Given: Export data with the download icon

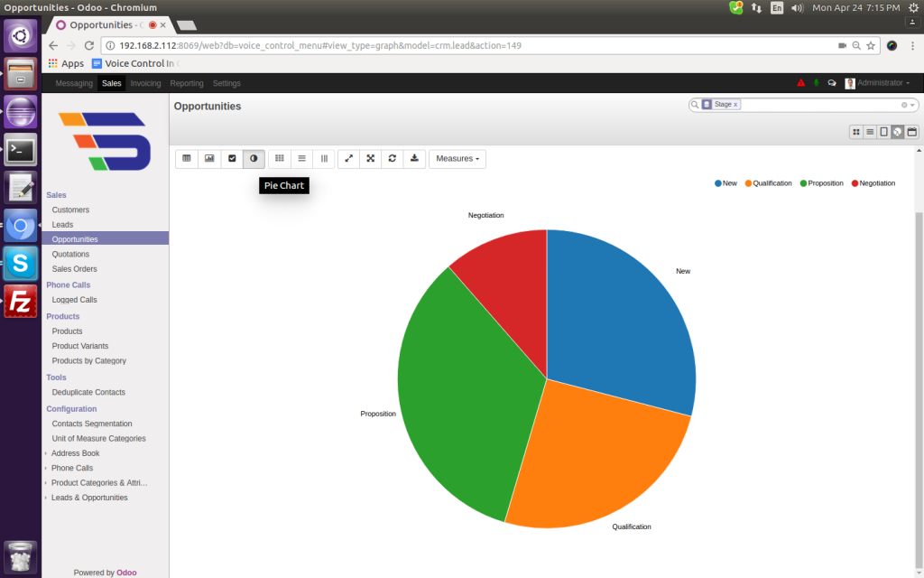Looking at the screenshot, I should [x=414, y=158].
